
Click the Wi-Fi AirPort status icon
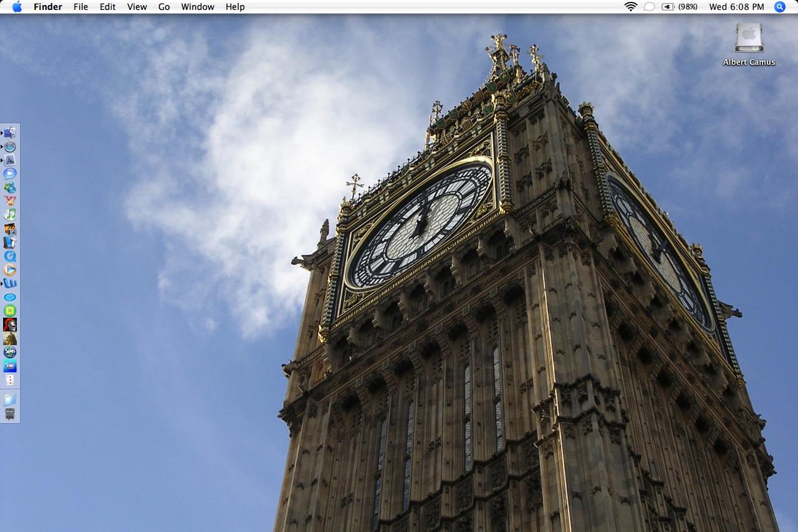pos(631,7)
